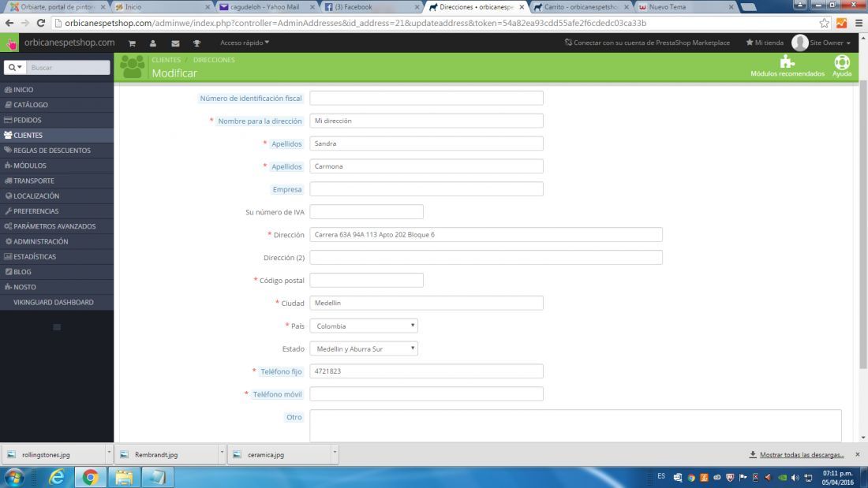Open the Ayuda help icon

point(842,66)
